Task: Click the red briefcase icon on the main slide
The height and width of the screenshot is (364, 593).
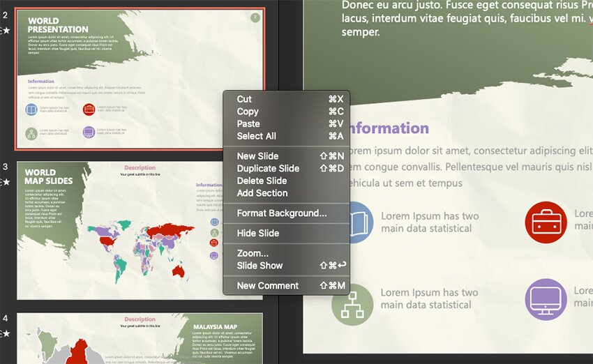Action: pos(546,222)
